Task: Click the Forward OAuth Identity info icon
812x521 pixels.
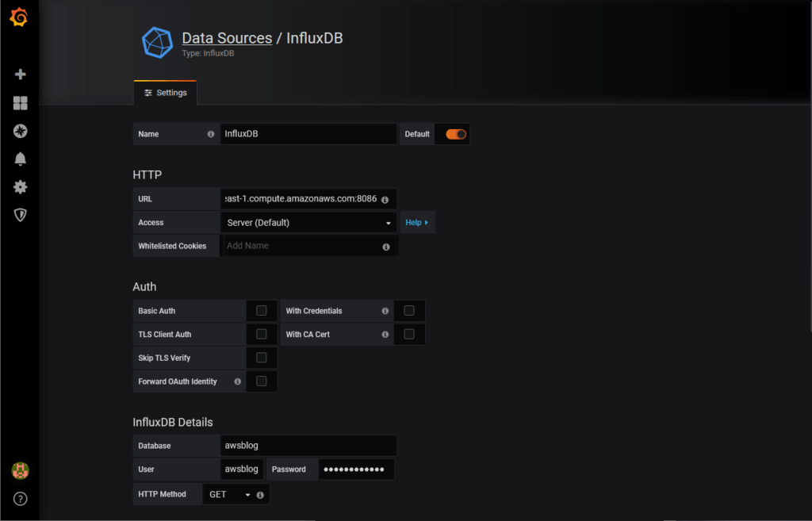Action: point(237,381)
